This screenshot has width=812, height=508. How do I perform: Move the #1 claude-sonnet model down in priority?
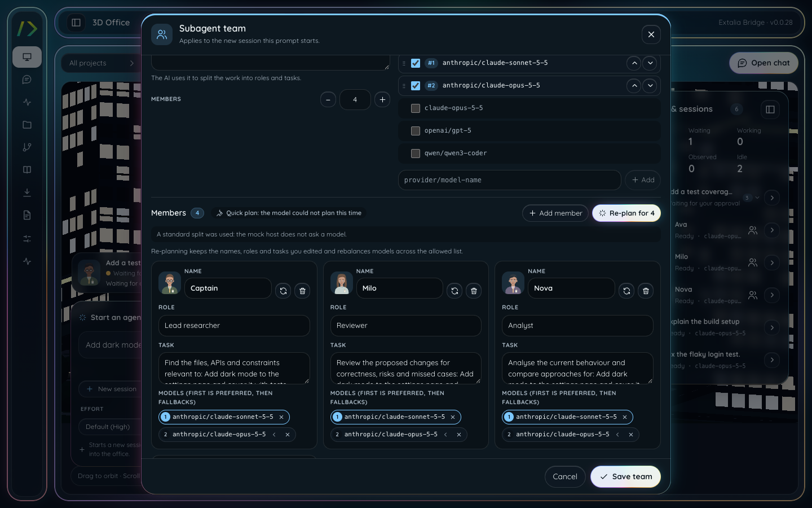tap(650, 63)
